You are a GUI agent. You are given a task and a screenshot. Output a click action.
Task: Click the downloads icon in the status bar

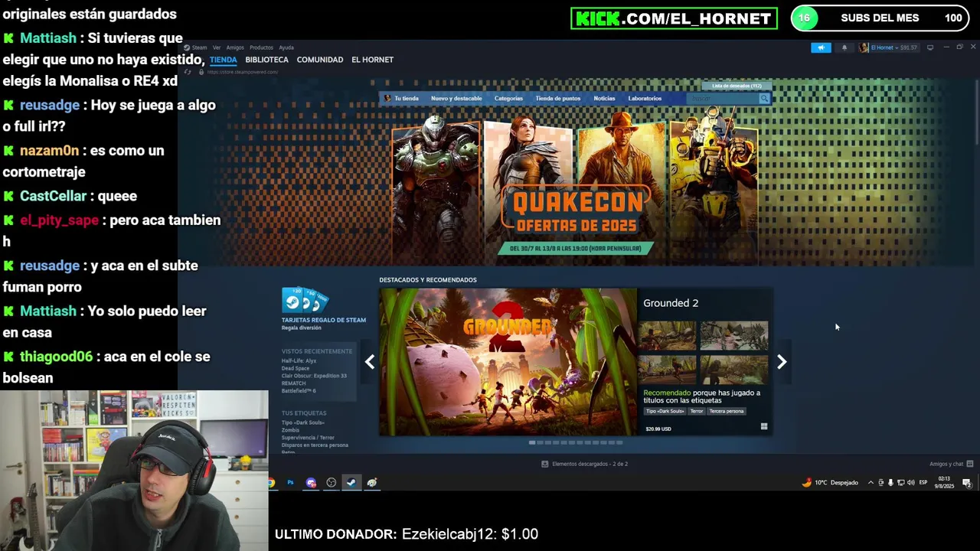tap(544, 464)
